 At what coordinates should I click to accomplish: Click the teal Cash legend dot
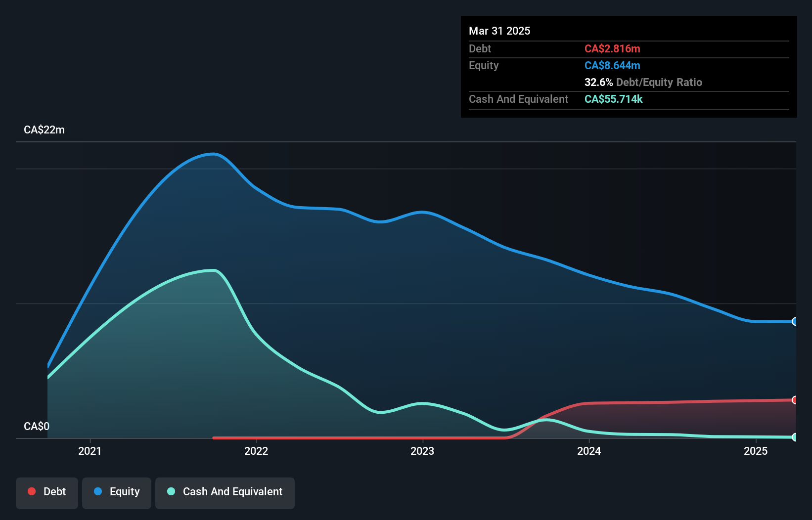pyautogui.click(x=171, y=491)
